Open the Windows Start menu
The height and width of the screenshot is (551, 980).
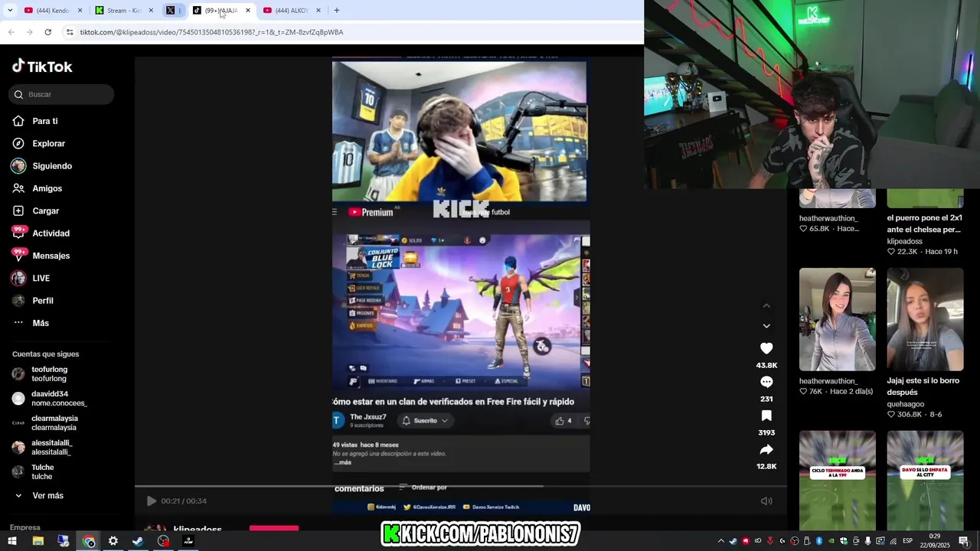tap(12, 541)
